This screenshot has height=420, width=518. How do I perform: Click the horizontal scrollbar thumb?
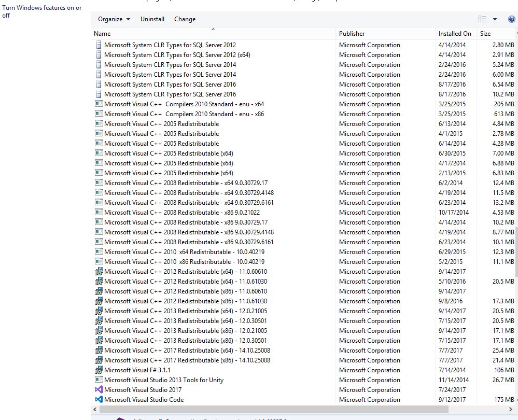pos(274,409)
